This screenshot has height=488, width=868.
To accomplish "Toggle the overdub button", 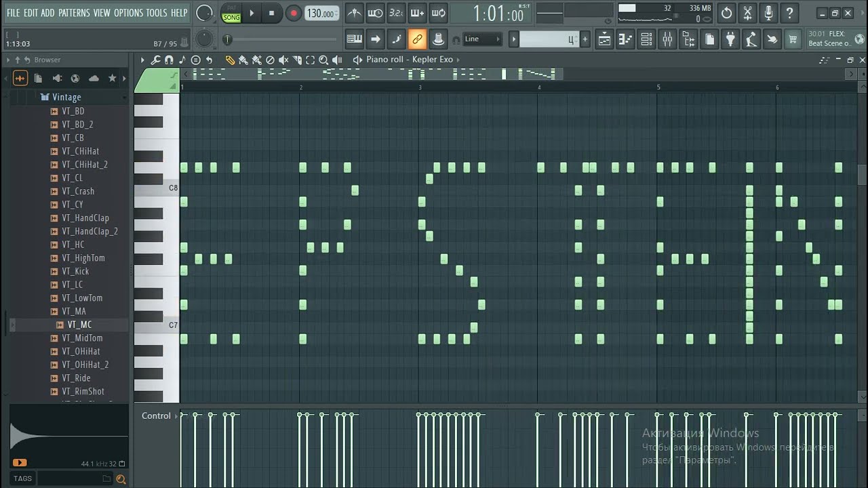I will coord(417,13).
